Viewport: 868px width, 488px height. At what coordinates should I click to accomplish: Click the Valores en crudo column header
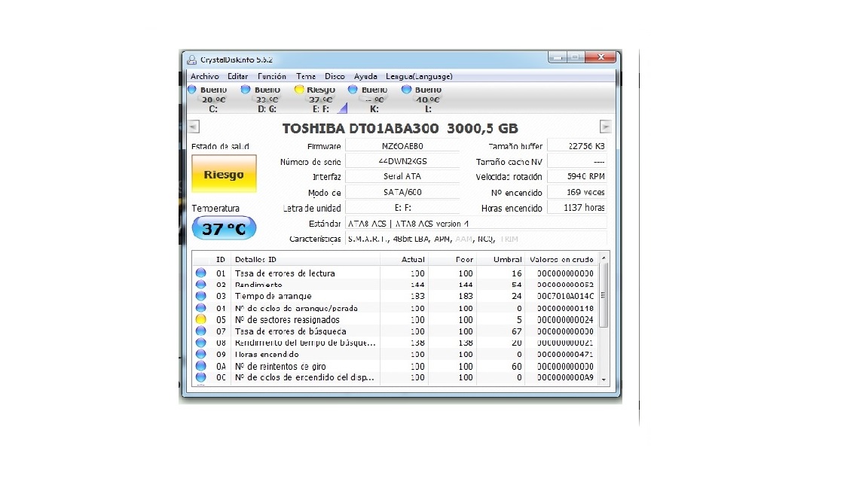(x=561, y=260)
